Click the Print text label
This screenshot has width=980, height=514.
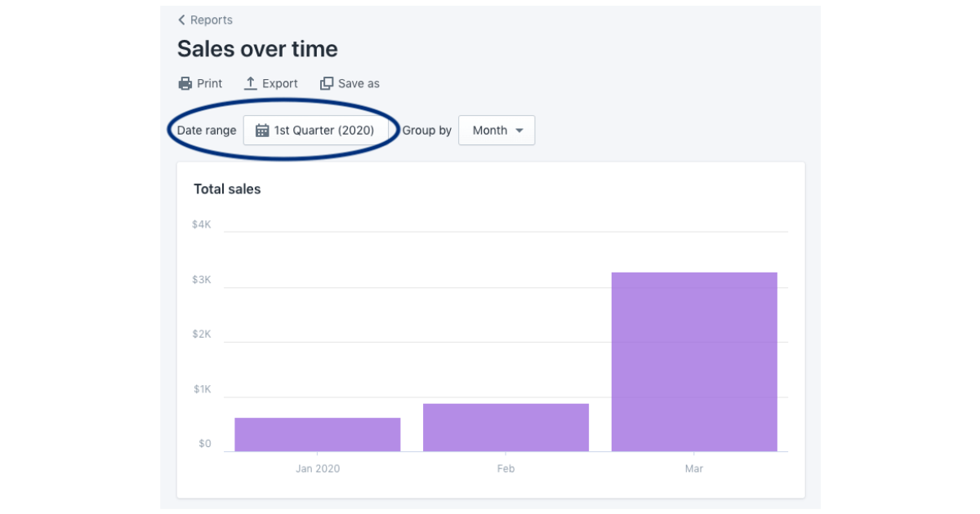[x=210, y=83]
